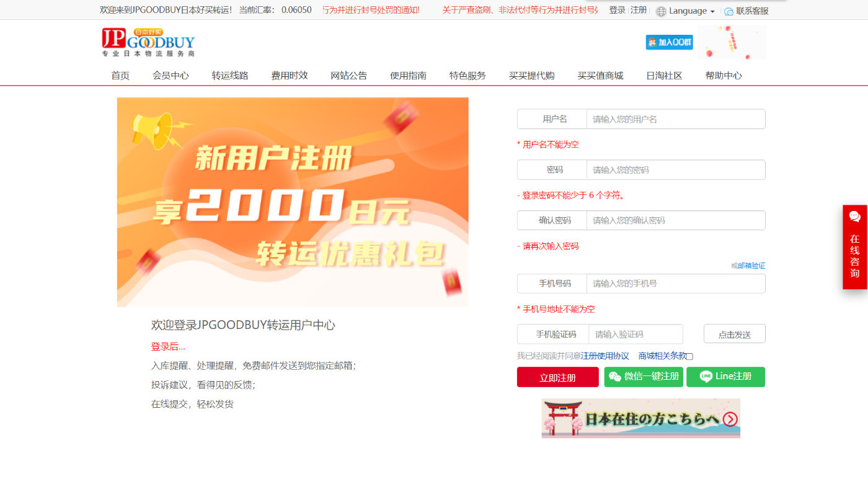Click the error text 用户名不能为空
Viewport: 868px width, 494px height.
[551, 145]
